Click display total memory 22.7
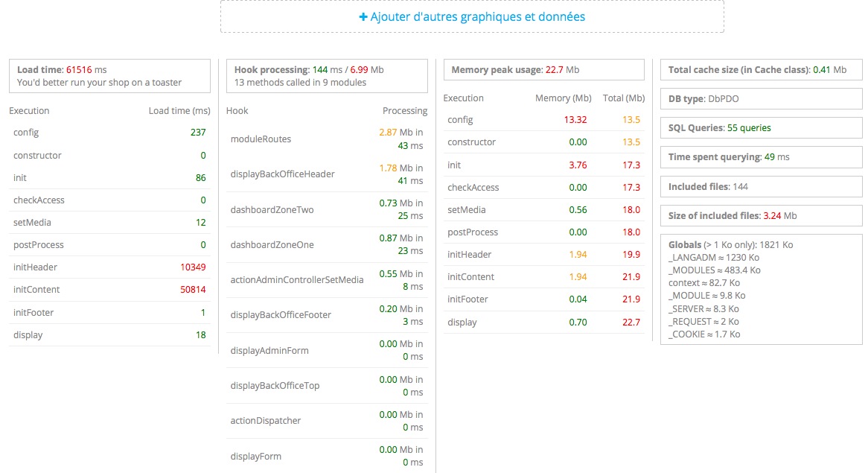Viewport: 868px width, 473px height. (631, 322)
